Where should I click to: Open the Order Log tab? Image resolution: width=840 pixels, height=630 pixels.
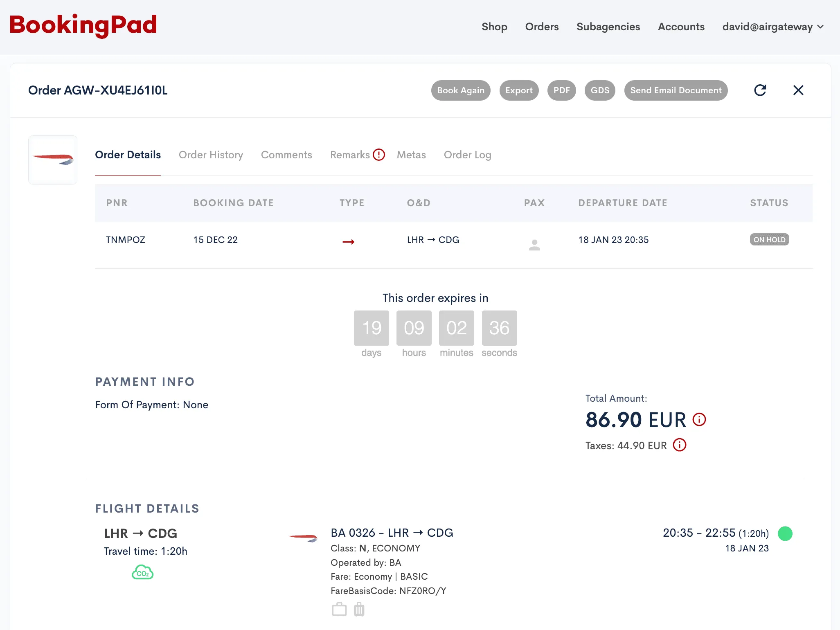coord(467,155)
